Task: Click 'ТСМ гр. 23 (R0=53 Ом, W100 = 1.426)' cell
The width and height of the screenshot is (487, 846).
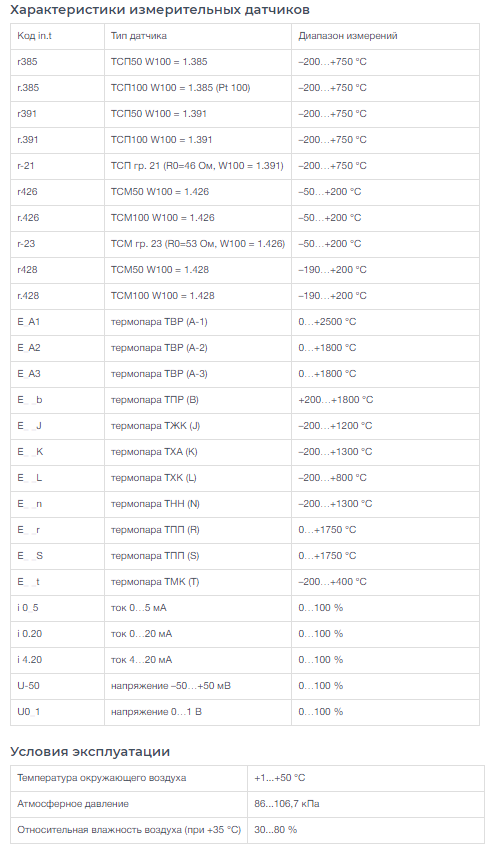Action: [x=198, y=244]
